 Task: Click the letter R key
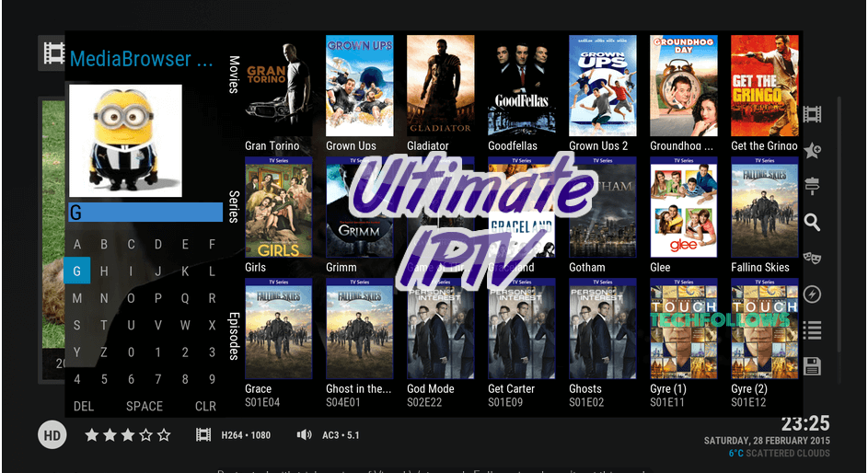(212, 299)
